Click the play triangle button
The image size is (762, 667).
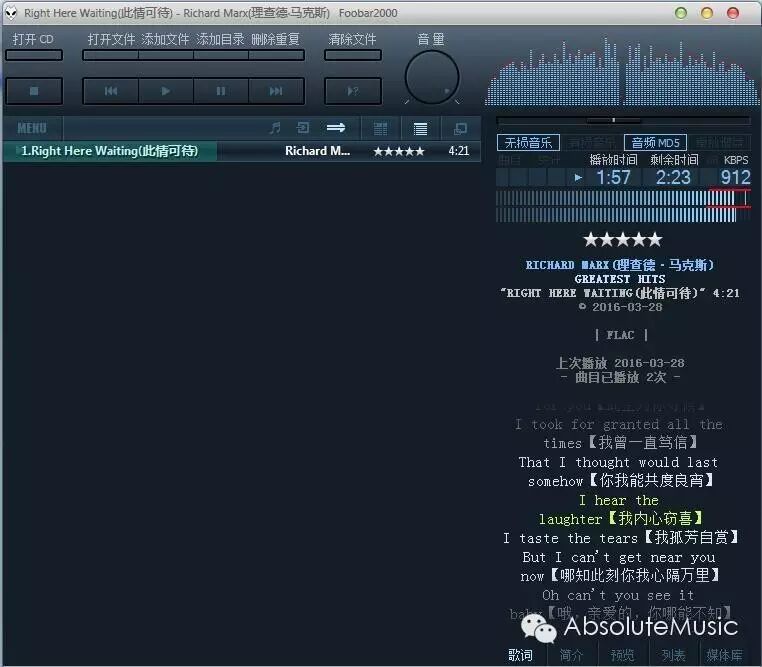(166, 91)
